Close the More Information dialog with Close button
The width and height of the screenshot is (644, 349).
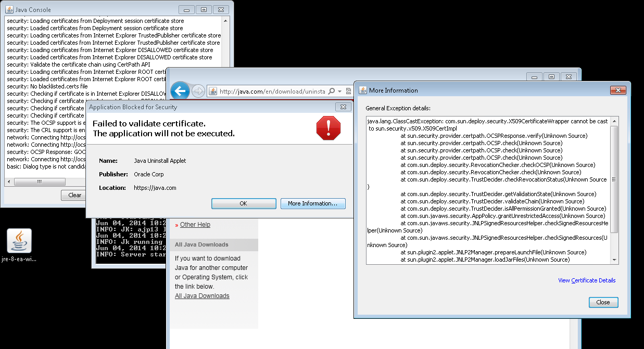pyautogui.click(x=603, y=302)
